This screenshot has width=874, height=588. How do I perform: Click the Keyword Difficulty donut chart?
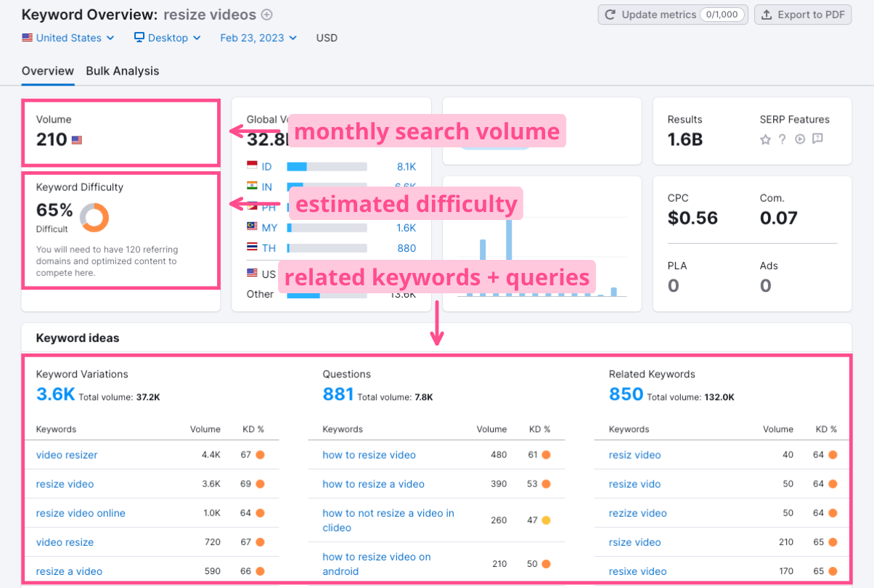94,217
